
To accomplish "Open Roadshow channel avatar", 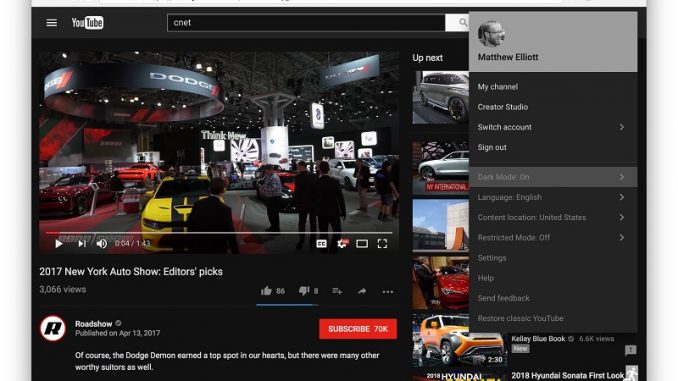I will pos(53,329).
